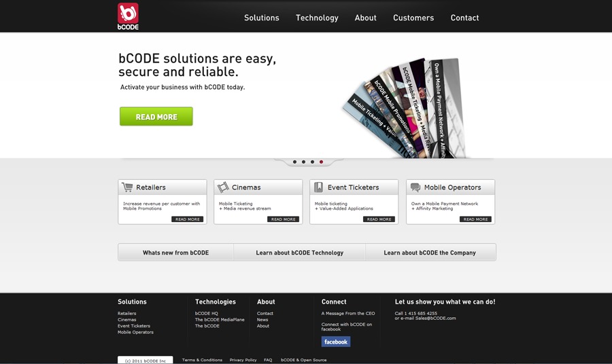
Task: Select the red fourth slider dot
Action: pos(321,162)
